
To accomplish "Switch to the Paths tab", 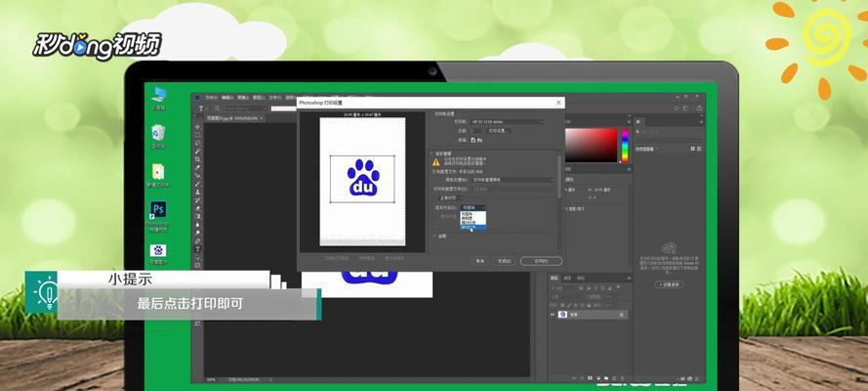I will click(x=581, y=278).
